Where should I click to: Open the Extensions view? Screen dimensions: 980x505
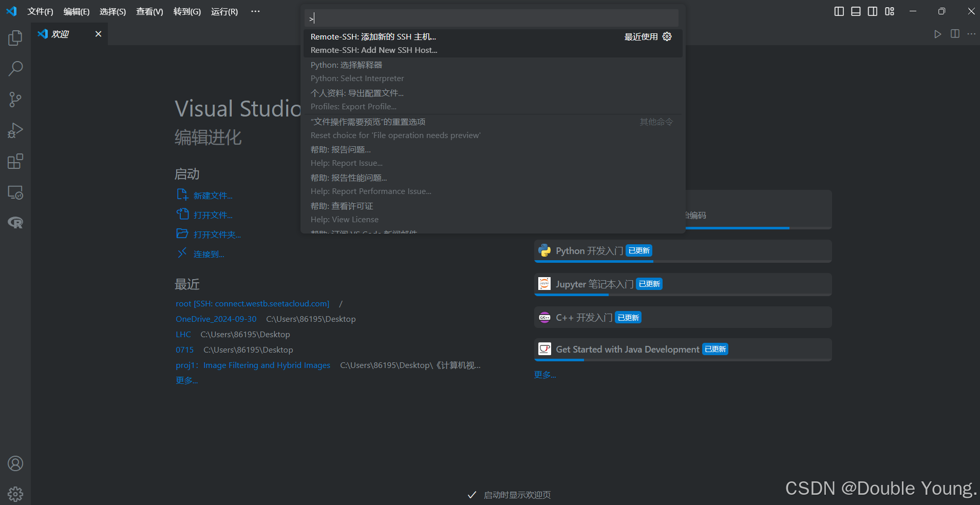point(15,161)
